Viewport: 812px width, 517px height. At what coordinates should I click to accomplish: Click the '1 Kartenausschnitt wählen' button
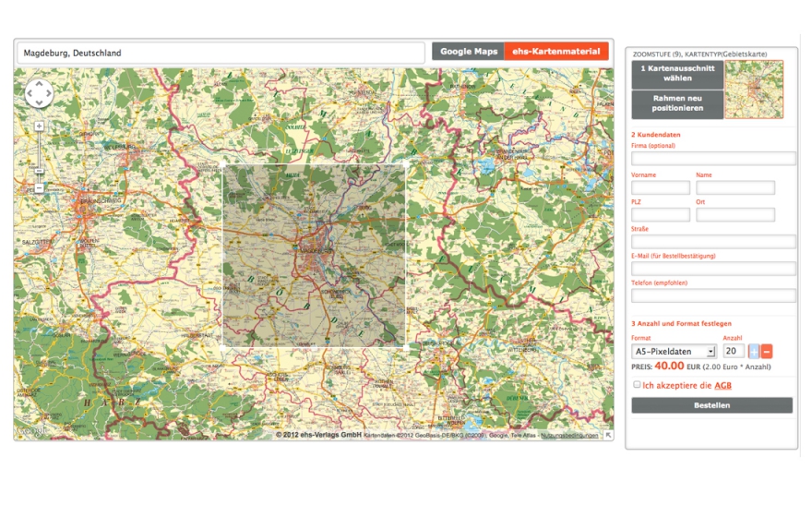tap(677, 74)
